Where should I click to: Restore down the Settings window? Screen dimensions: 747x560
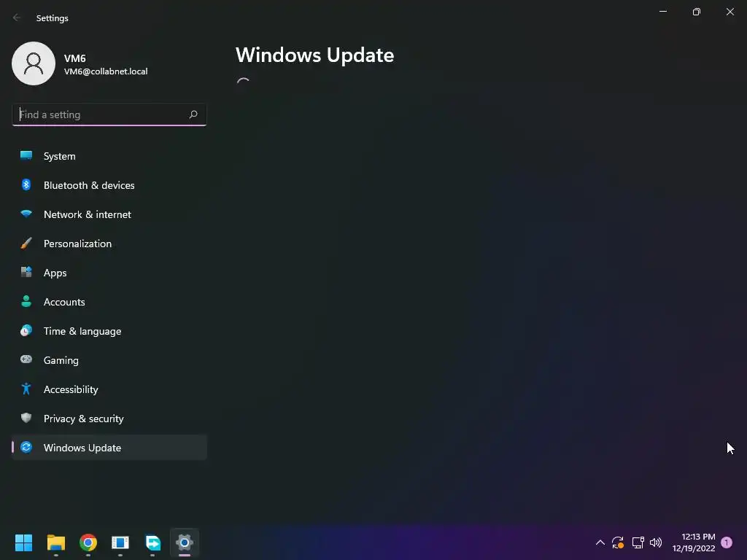[697, 12]
